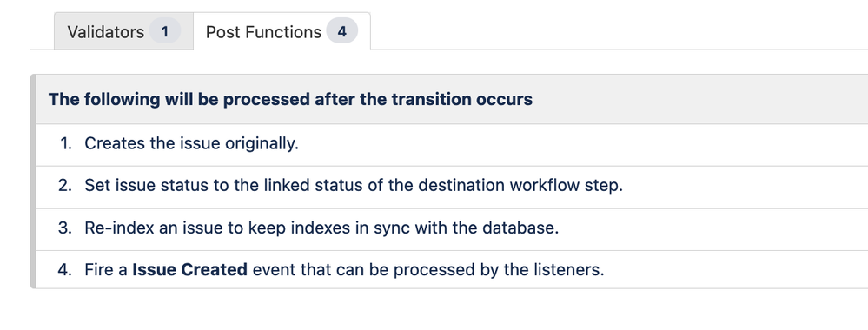The image size is (868, 330).
Task: Open the Post Functions tab
Action: click(x=282, y=31)
